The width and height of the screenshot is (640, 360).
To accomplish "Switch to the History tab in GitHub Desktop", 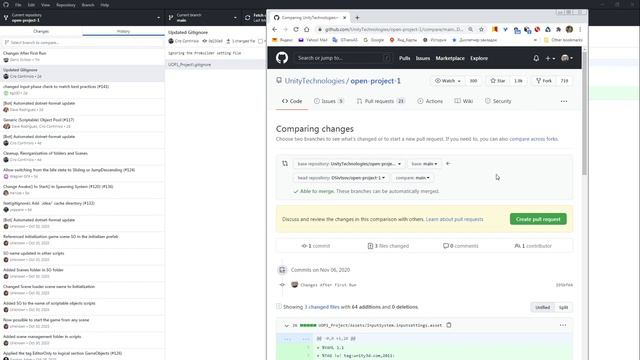I will [123, 31].
